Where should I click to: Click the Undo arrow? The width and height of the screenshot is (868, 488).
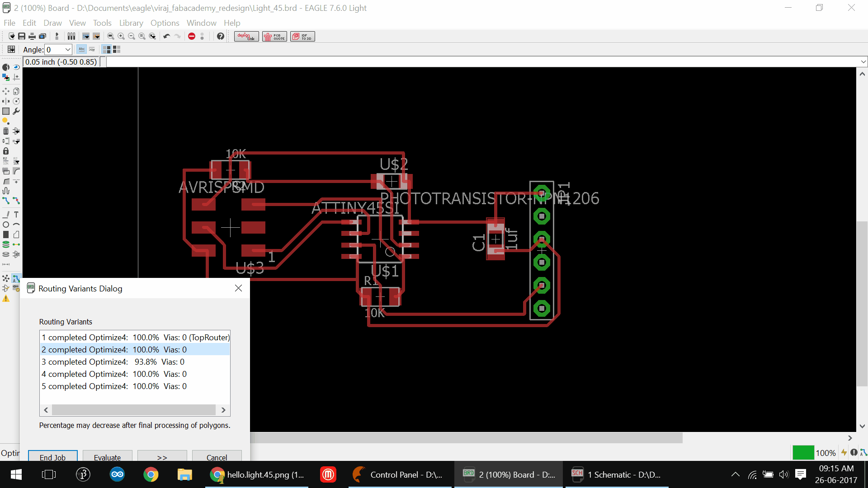coord(166,36)
